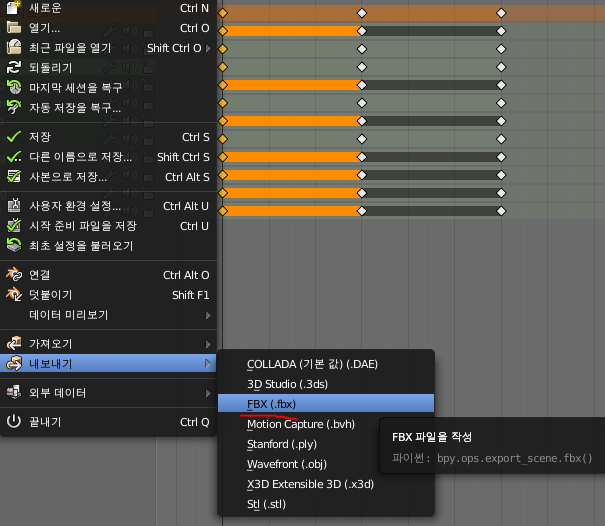
Task: Click the 자동 저장을 복구 icon
Action: (14, 107)
